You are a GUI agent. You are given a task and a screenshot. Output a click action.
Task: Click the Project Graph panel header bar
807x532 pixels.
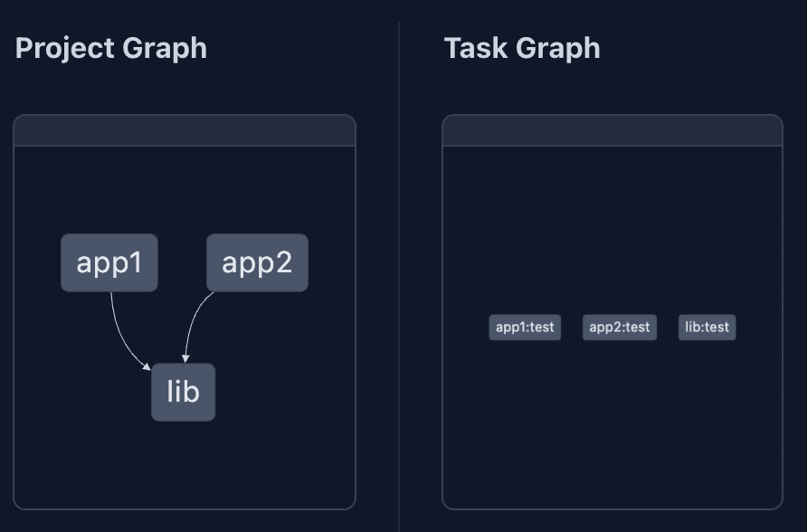[x=185, y=130]
